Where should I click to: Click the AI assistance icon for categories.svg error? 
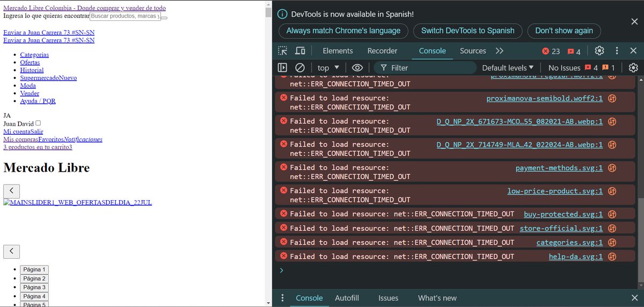612,243
